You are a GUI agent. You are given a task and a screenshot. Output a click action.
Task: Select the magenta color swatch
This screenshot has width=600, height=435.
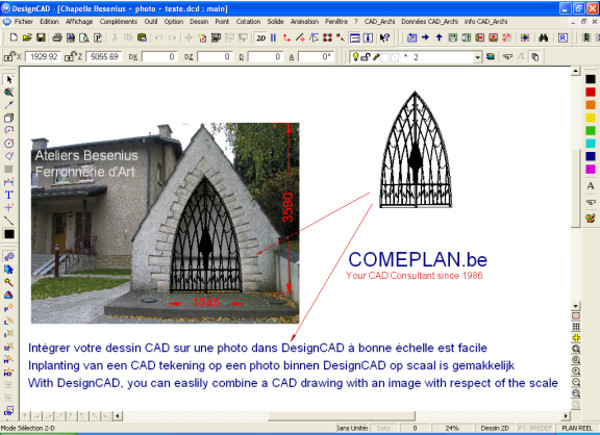tap(590, 169)
